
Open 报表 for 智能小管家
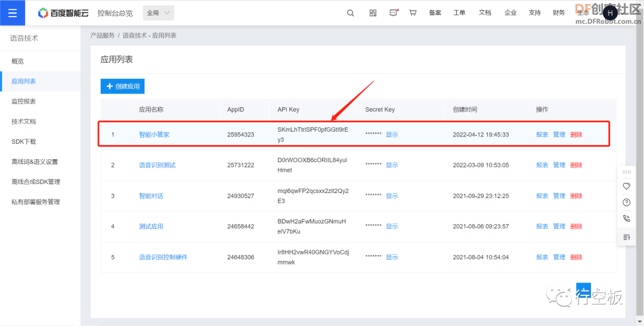(x=542, y=134)
